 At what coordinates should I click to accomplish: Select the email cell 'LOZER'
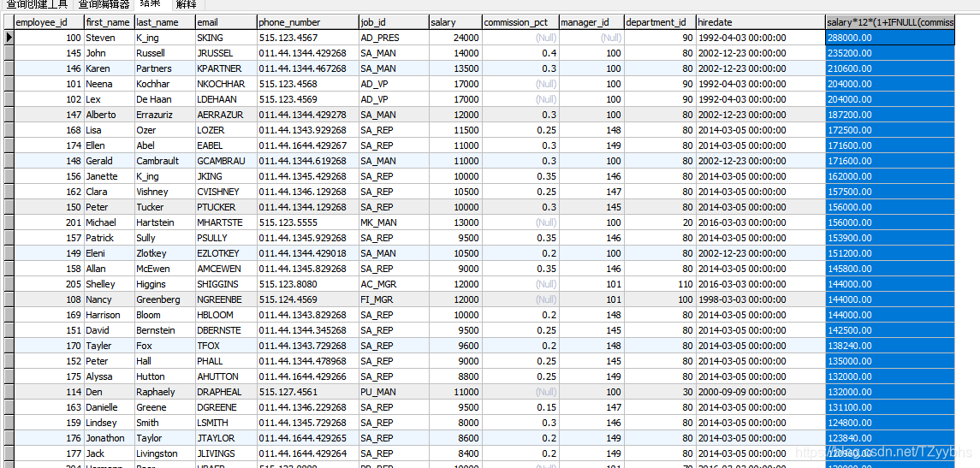click(226, 130)
